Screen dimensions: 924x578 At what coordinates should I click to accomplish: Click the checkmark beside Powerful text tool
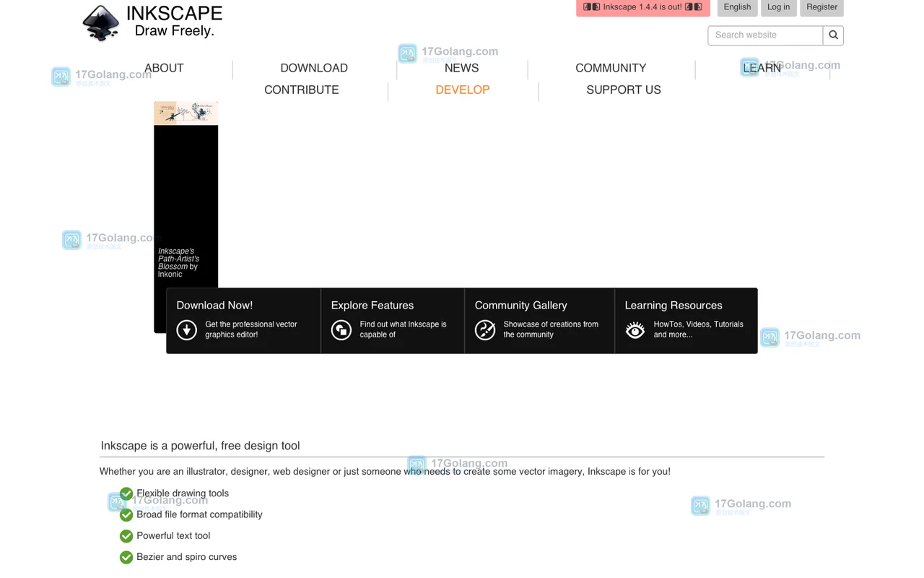(x=126, y=536)
